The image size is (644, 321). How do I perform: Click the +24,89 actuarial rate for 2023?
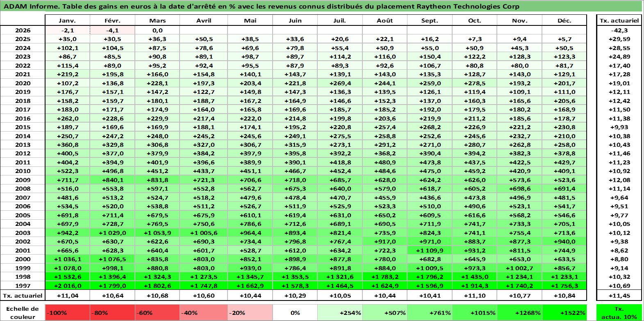click(x=619, y=57)
